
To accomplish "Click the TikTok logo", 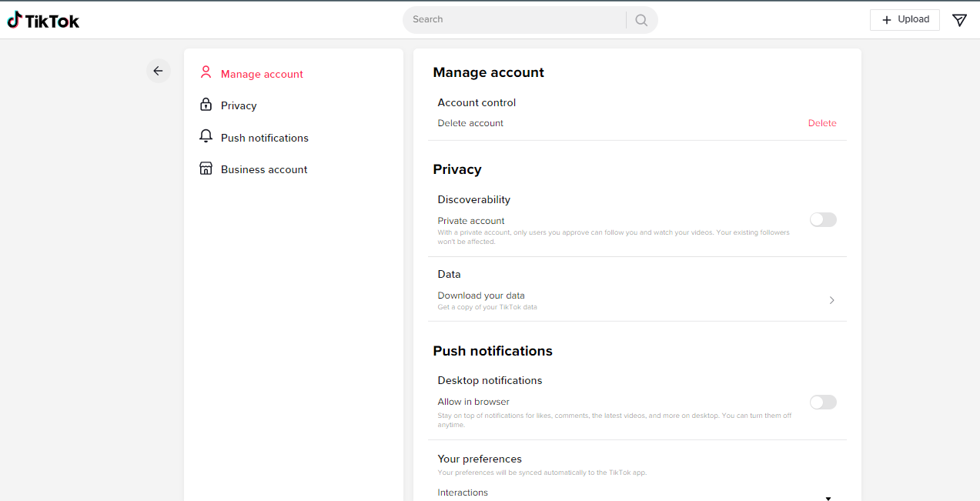I will [x=43, y=21].
